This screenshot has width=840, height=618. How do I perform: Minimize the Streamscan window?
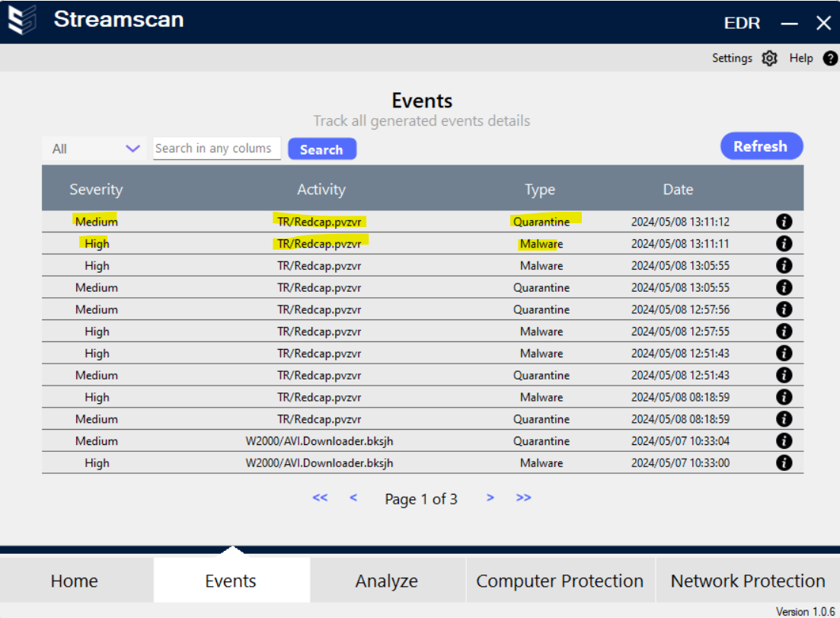[x=789, y=23]
